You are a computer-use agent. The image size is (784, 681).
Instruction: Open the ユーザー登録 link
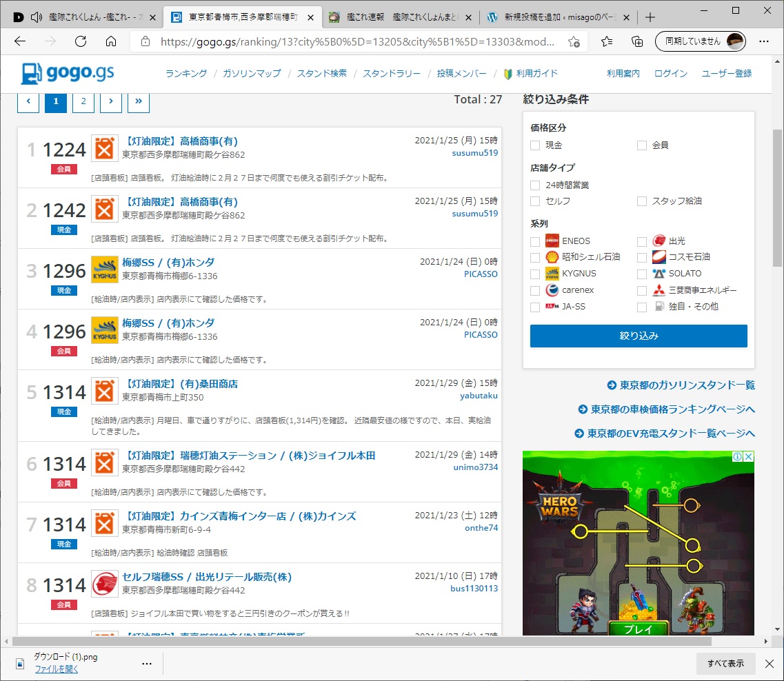point(727,74)
